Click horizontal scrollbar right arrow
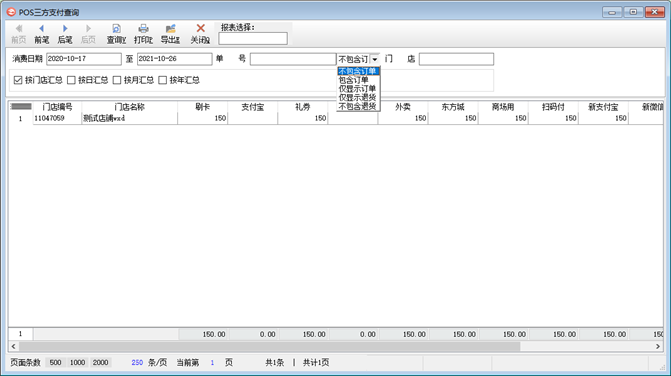671x376 pixels. [x=658, y=346]
